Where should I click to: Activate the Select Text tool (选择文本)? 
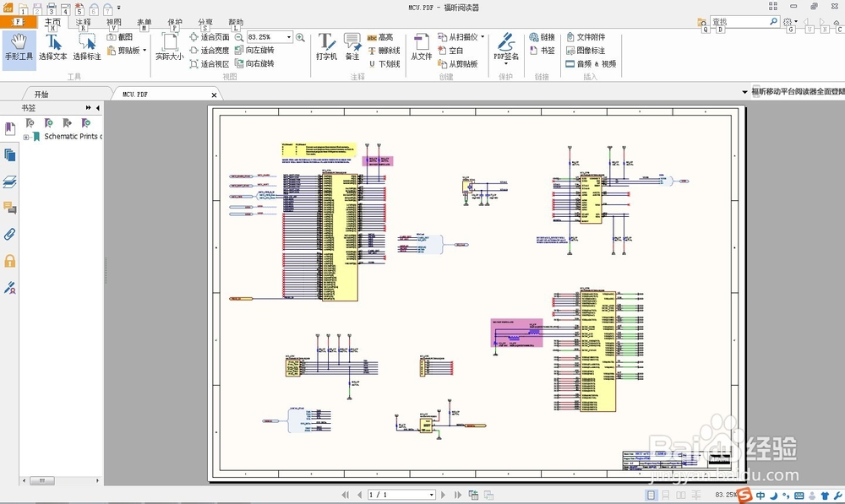pyautogui.click(x=52, y=47)
